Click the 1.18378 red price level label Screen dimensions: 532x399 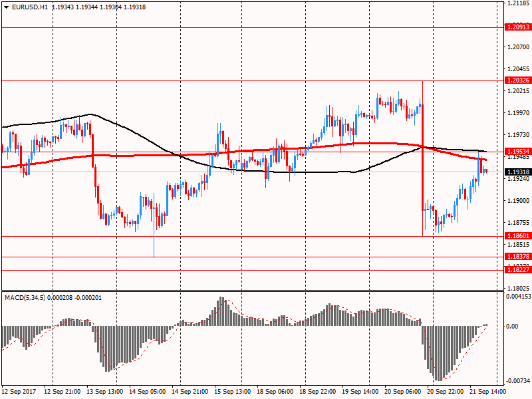(x=518, y=257)
